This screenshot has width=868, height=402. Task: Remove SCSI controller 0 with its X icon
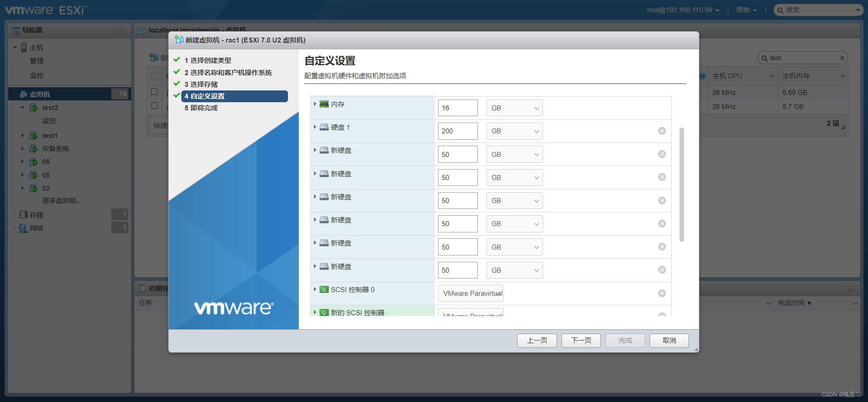662,293
